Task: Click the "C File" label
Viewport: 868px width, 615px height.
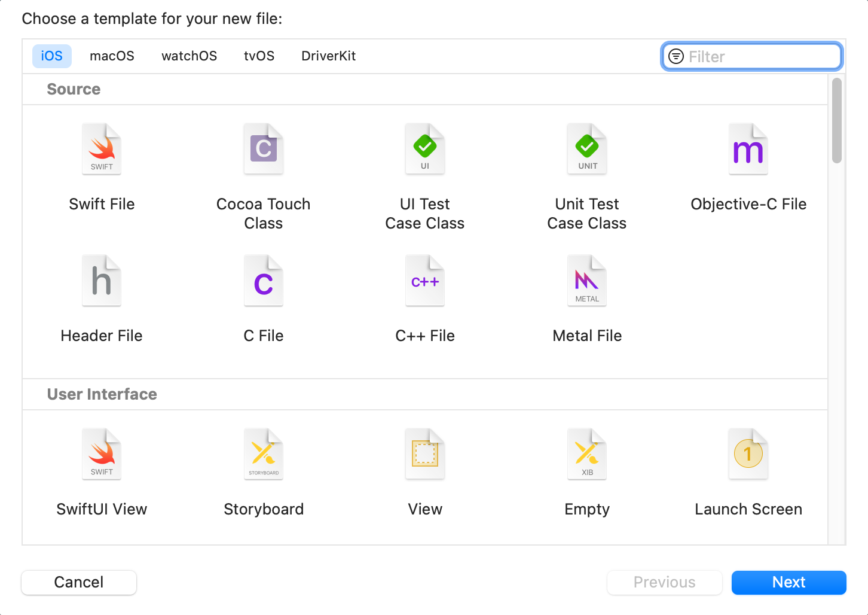Action: point(264,336)
